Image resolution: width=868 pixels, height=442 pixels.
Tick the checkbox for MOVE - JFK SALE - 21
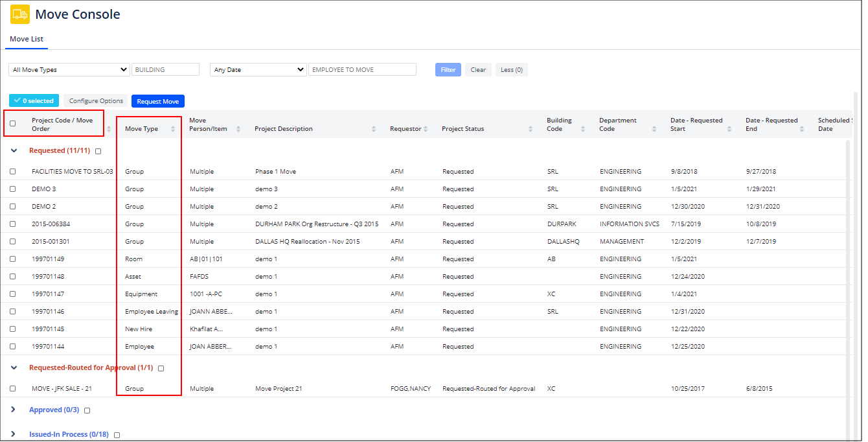coord(12,389)
